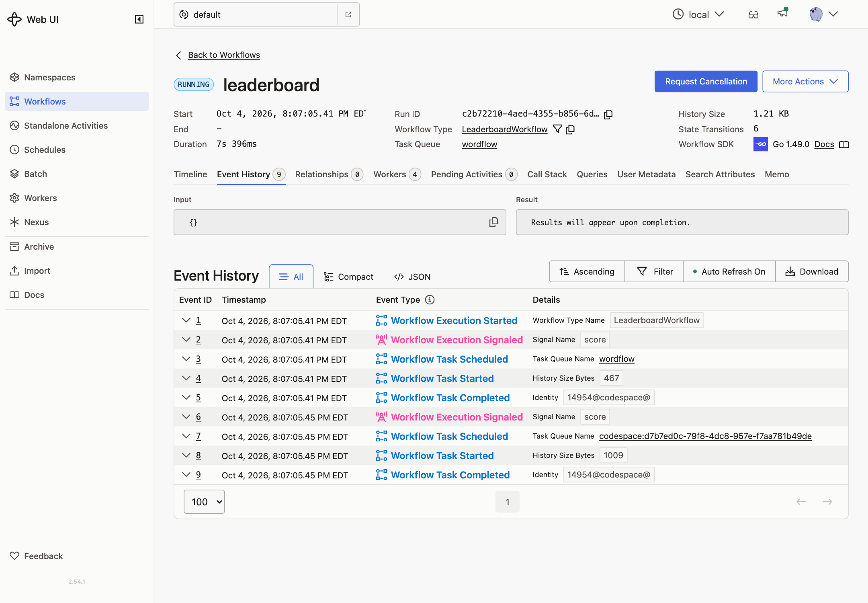View announcements megaphone icon
The image size is (868, 603).
782,13
